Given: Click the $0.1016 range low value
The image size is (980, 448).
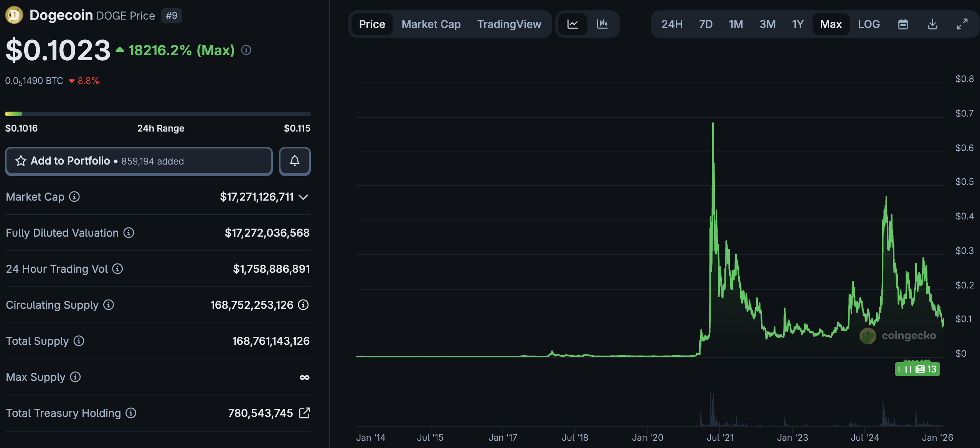Looking at the screenshot, I should click(x=21, y=128).
